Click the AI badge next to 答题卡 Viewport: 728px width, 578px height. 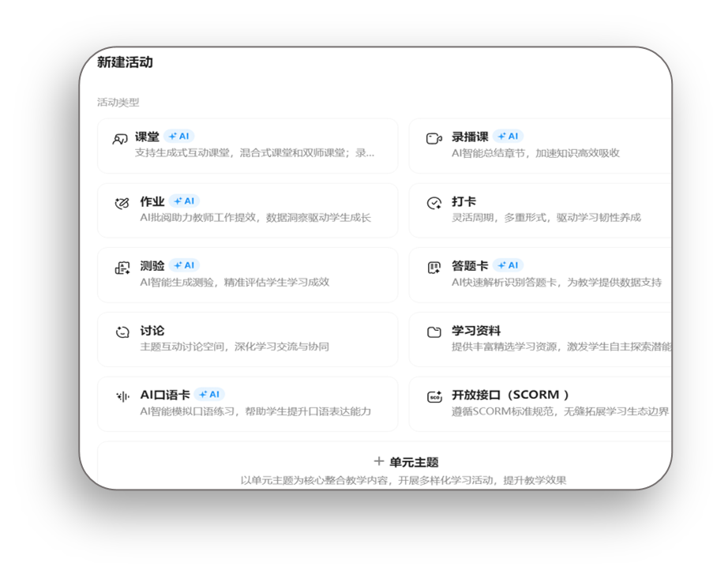pyautogui.click(x=508, y=265)
